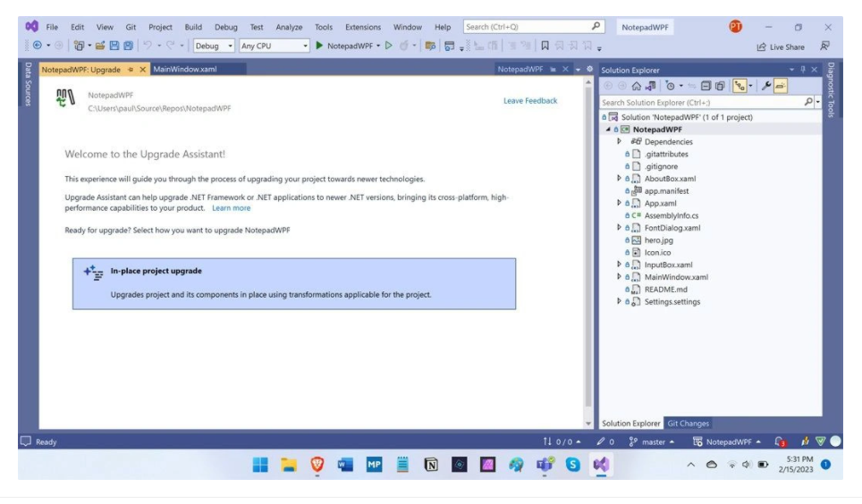Toggle Preview Selected Items highlighted button

(781, 86)
